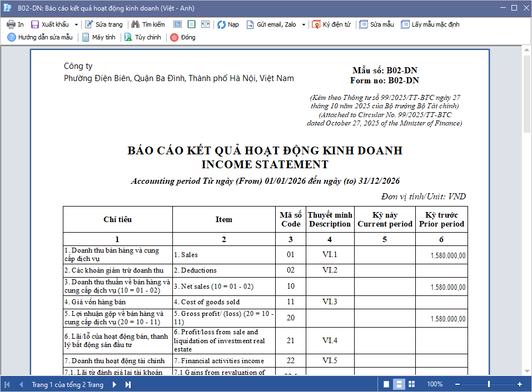Click the 100% zoom level text

pos(435,384)
